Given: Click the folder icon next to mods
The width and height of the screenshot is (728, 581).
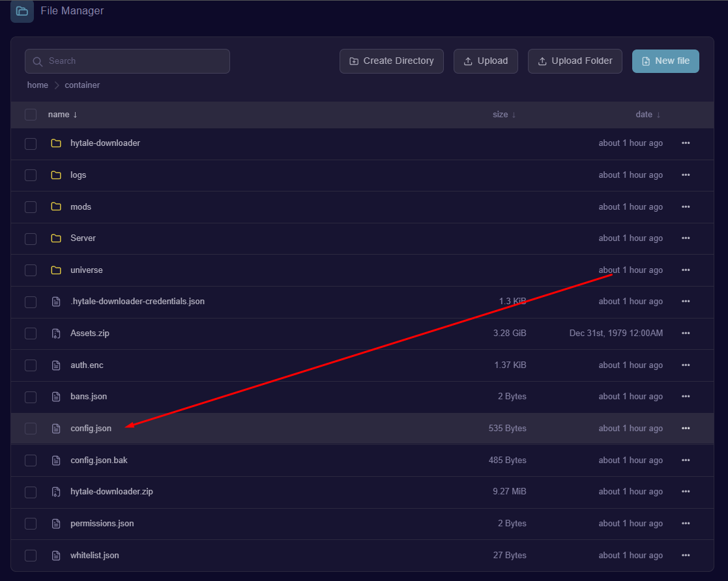Looking at the screenshot, I should click(x=56, y=207).
